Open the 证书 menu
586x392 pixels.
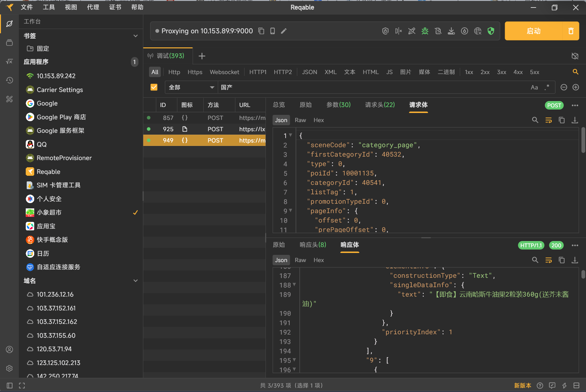point(115,7)
